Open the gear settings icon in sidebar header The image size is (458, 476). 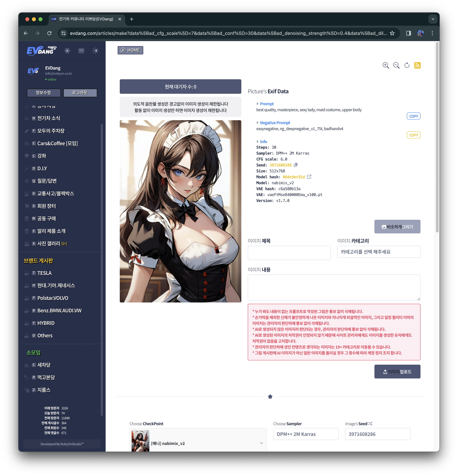[67, 50]
